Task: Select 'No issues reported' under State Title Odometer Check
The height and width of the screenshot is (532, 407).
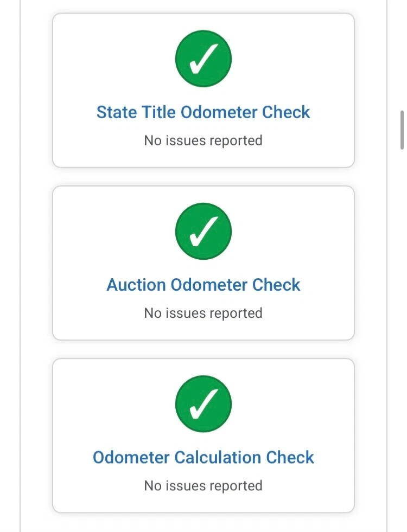Action: [x=203, y=140]
